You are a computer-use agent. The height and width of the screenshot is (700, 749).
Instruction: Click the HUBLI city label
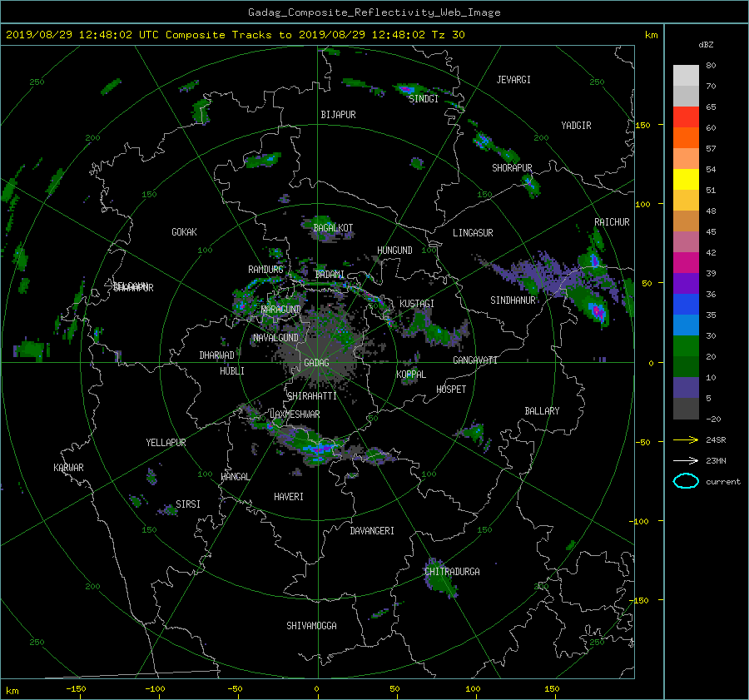click(231, 371)
